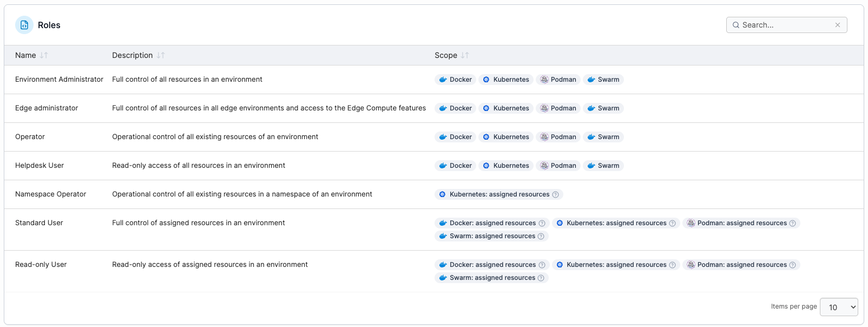Click the Name column header label
This screenshot has width=868, height=327.
(25, 55)
